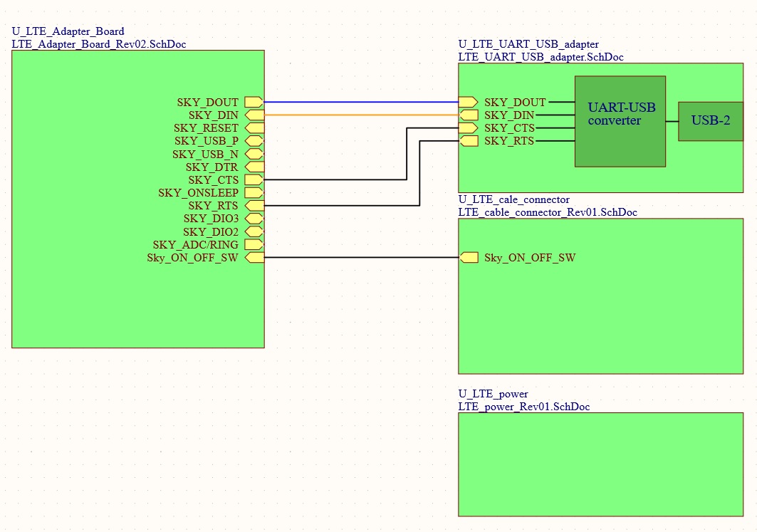Select the SKY_DTR sheet entry port
This screenshot has width=757, height=532.
click(x=254, y=167)
